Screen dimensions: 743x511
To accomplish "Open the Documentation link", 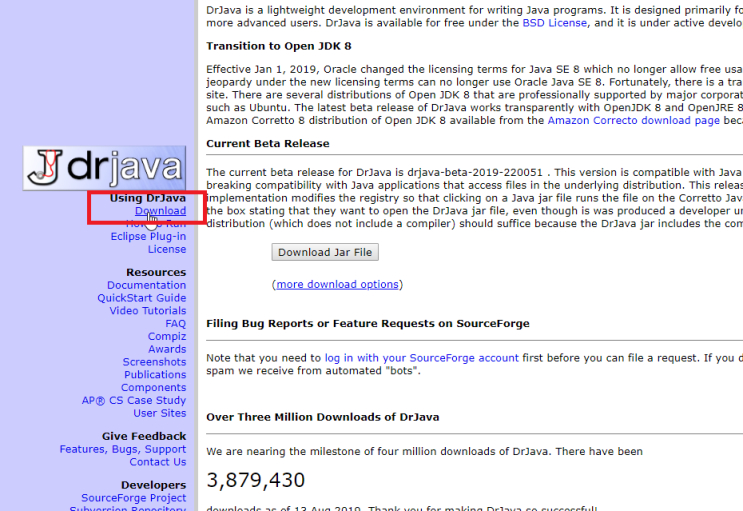I will pos(146,285).
